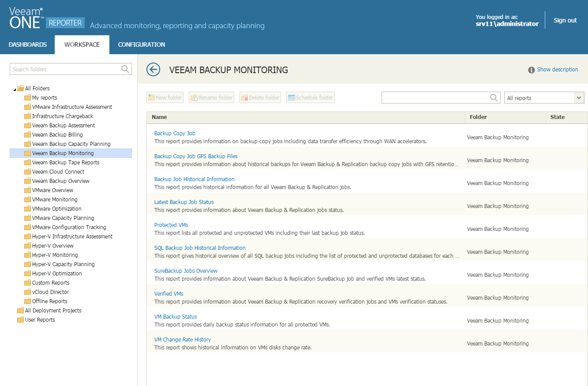
Task: Click the search magnifier in folder search
Action: (x=125, y=69)
